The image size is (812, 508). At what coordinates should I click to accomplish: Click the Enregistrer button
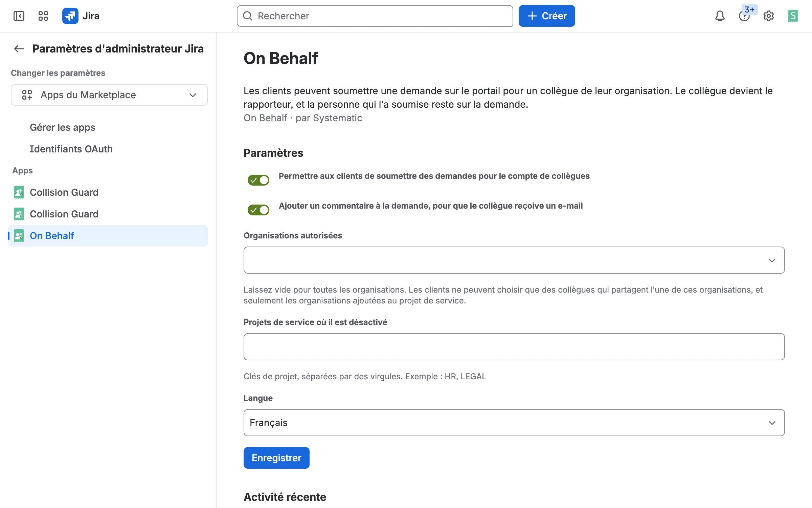276,458
